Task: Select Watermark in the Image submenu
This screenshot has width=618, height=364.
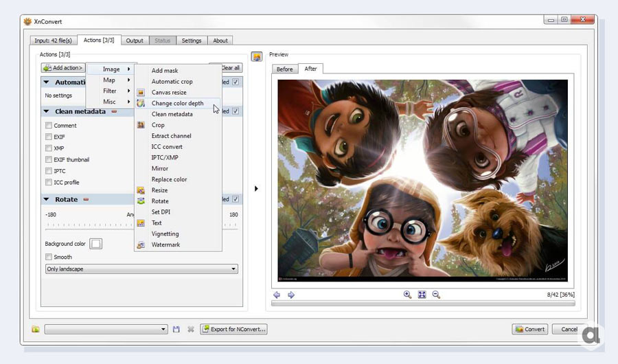Action: pos(178,244)
